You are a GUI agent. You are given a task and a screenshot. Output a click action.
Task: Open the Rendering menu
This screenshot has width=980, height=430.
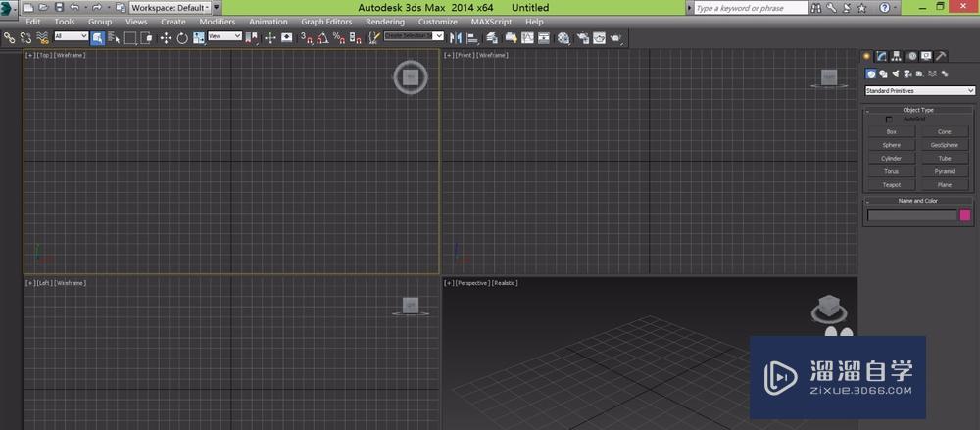[x=385, y=22]
